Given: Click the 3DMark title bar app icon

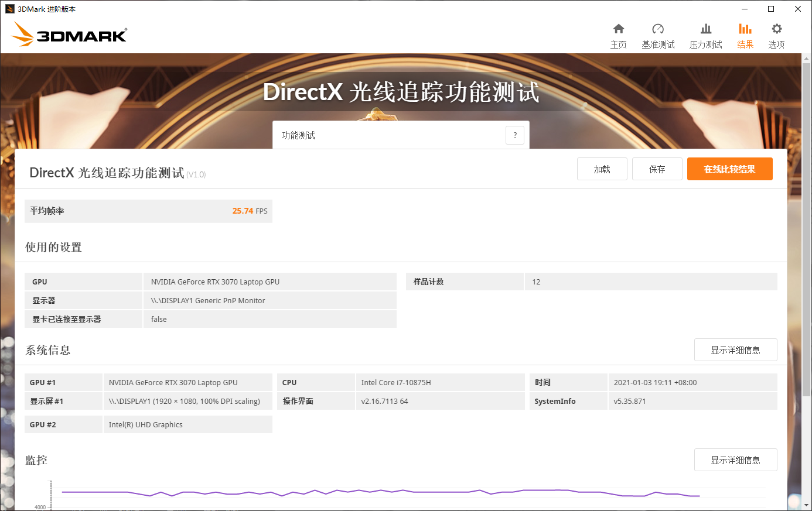Looking at the screenshot, I should click(9, 9).
